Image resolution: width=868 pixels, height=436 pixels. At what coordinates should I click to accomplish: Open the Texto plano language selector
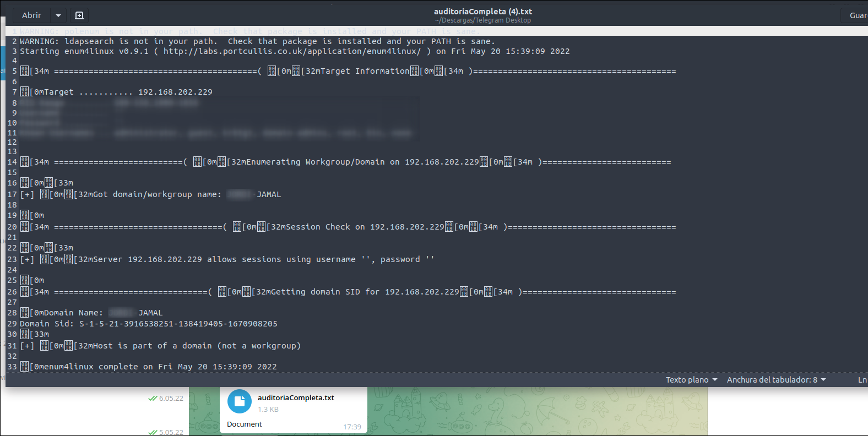coord(691,380)
